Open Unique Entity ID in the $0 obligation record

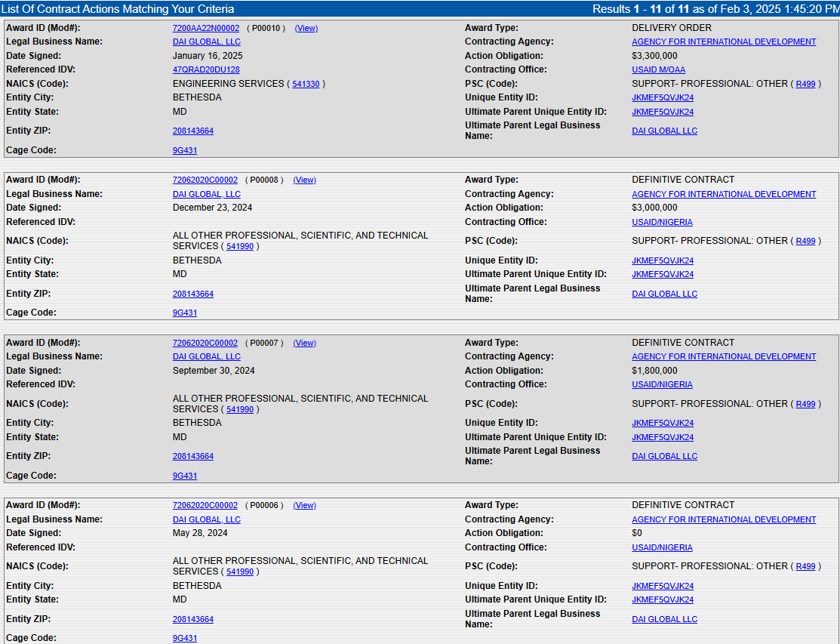pyautogui.click(x=662, y=586)
